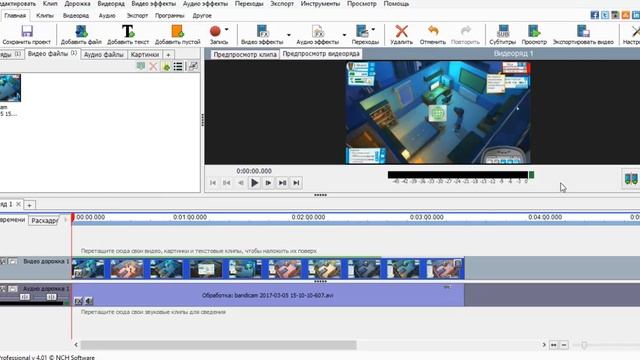Click Экспортировать видео toolbar icon
The width and height of the screenshot is (640, 360).
click(583, 31)
